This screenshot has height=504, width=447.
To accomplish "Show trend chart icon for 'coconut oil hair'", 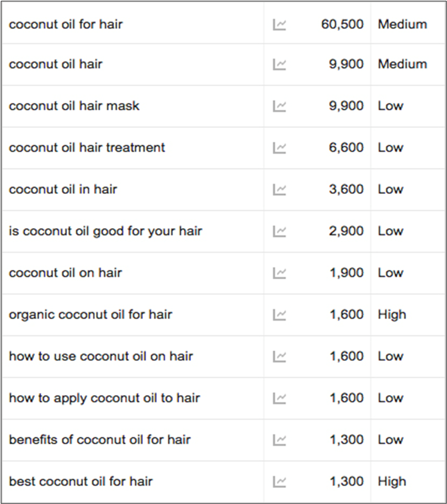I will (280, 64).
